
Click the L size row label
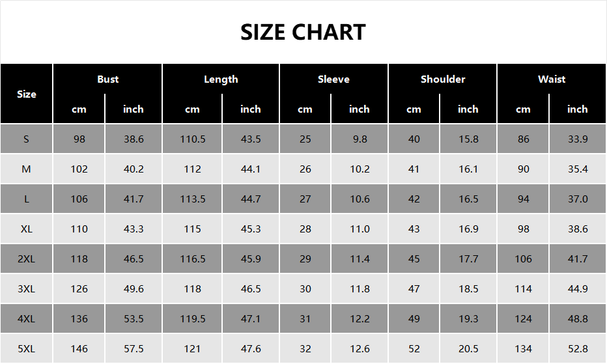27,199
